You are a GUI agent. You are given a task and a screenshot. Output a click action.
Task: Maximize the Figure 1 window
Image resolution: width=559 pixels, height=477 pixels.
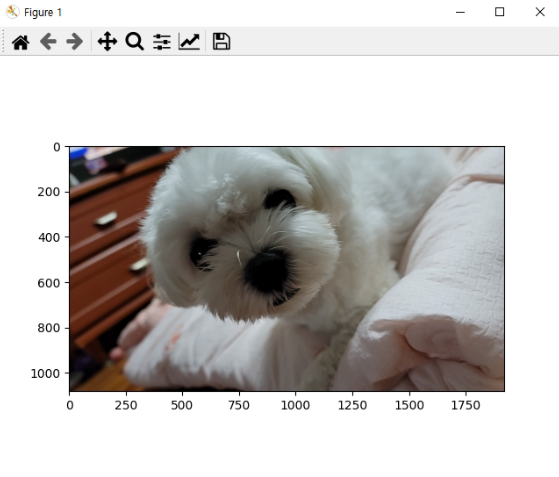coord(499,12)
